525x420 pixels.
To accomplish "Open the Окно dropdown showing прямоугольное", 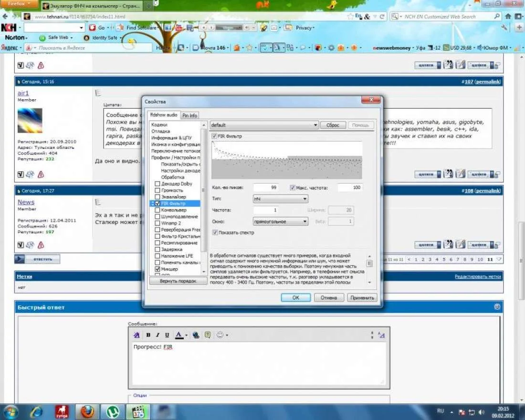I will pyautogui.click(x=280, y=221).
